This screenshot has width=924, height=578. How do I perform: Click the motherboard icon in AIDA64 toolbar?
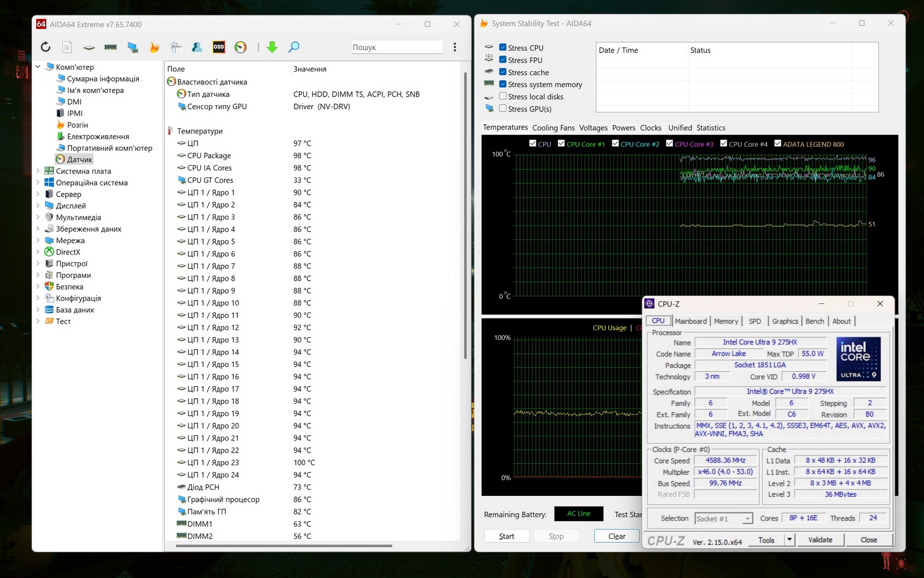(x=89, y=47)
